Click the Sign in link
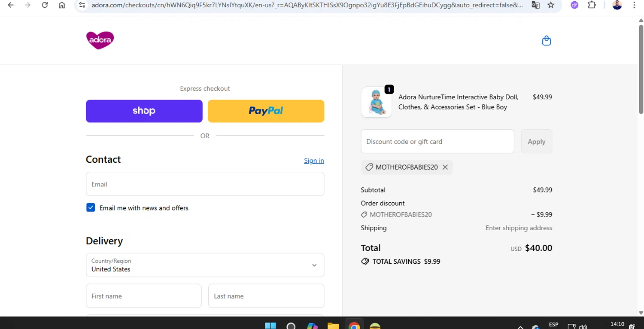 (x=314, y=161)
